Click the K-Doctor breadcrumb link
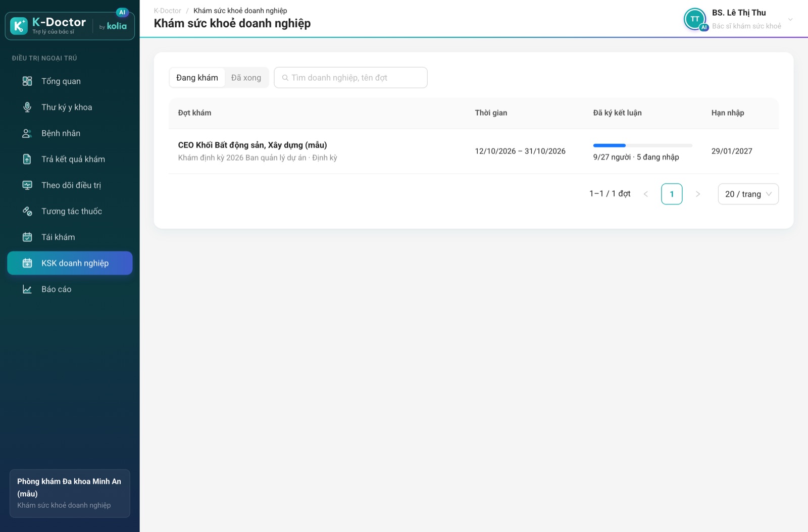Viewport: 808px width, 532px height. 167,11
